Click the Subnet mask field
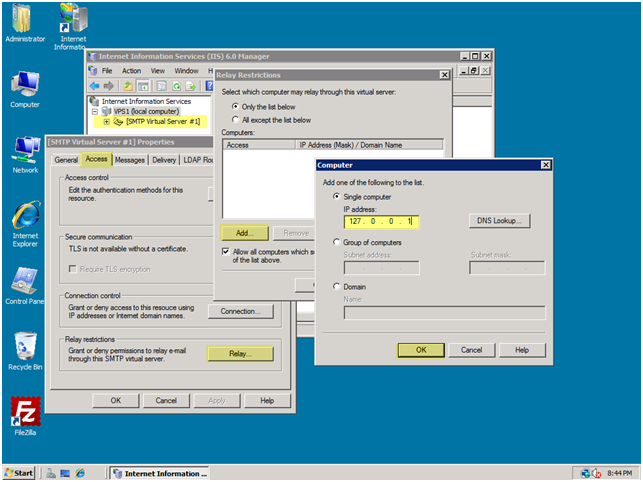This screenshot has height=482, width=643. (507, 268)
